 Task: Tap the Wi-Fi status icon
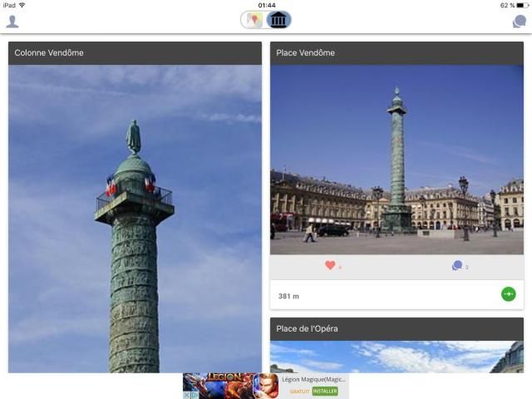22,5
